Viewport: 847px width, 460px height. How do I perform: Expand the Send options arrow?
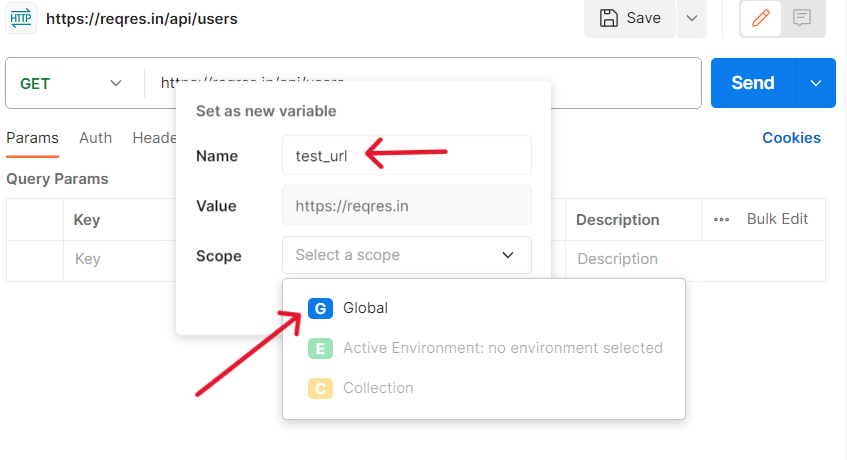pyautogui.click(x=816, y=83)
